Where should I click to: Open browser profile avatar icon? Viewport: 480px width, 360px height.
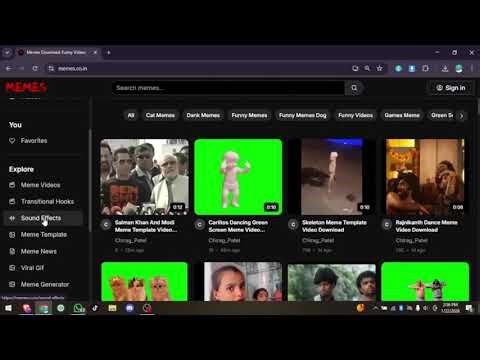point(459,68)
